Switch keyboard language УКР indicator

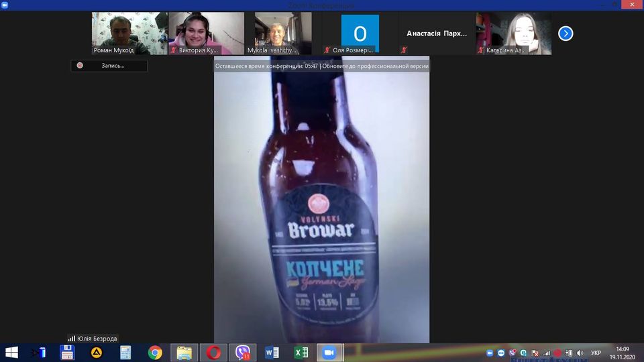(596, 353)
